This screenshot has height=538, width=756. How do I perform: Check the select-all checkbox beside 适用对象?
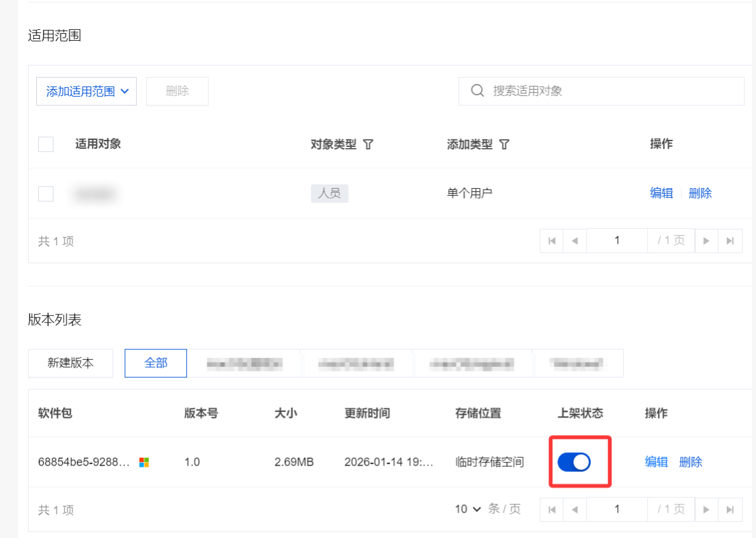pos(46,144)
